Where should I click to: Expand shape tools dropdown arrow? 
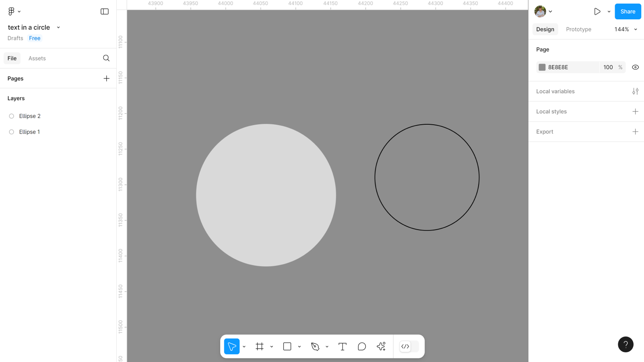(299, 347)
